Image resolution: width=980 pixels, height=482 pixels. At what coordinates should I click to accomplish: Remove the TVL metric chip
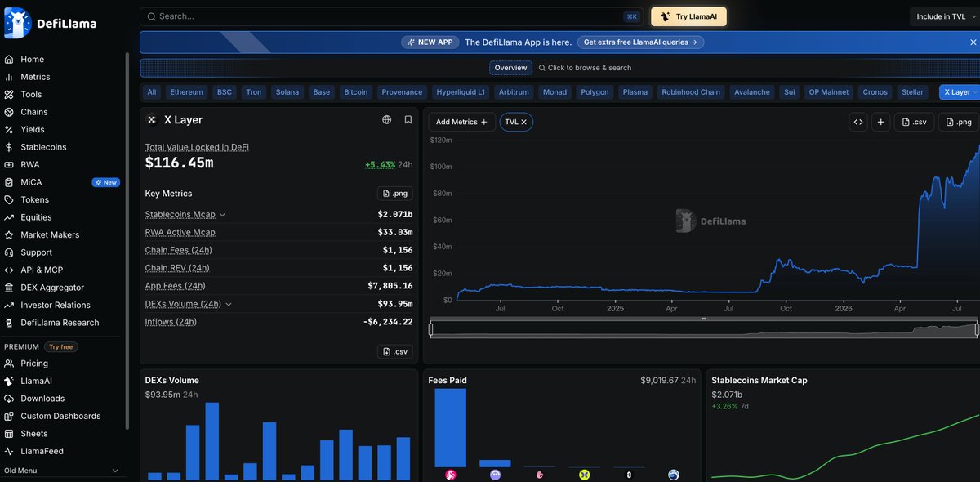pos(524,122)
